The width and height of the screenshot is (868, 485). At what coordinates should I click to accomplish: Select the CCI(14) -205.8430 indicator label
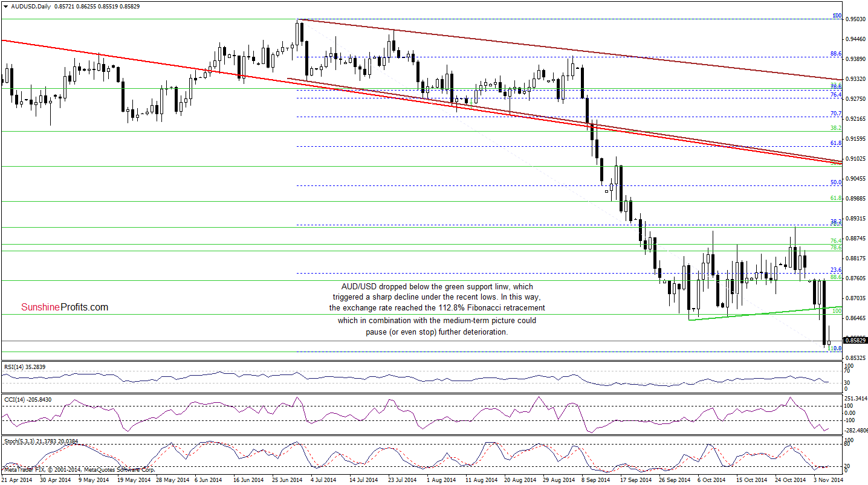click(28, 399)
